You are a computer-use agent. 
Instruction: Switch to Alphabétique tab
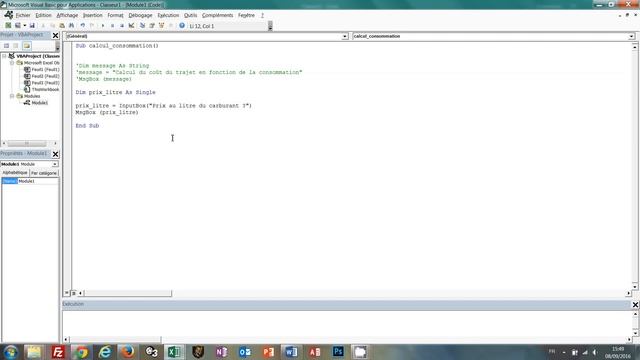click(x=15, y=173)
